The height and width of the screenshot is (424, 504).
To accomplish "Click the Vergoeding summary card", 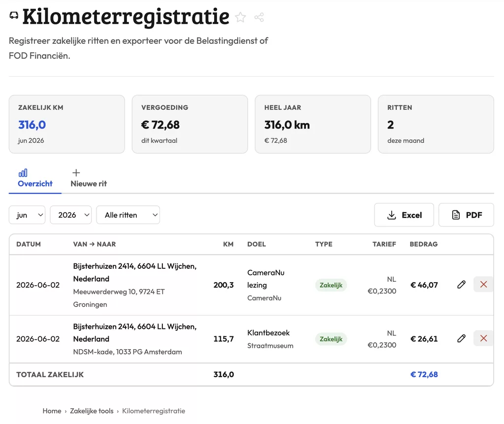I will tap(190, 124).
